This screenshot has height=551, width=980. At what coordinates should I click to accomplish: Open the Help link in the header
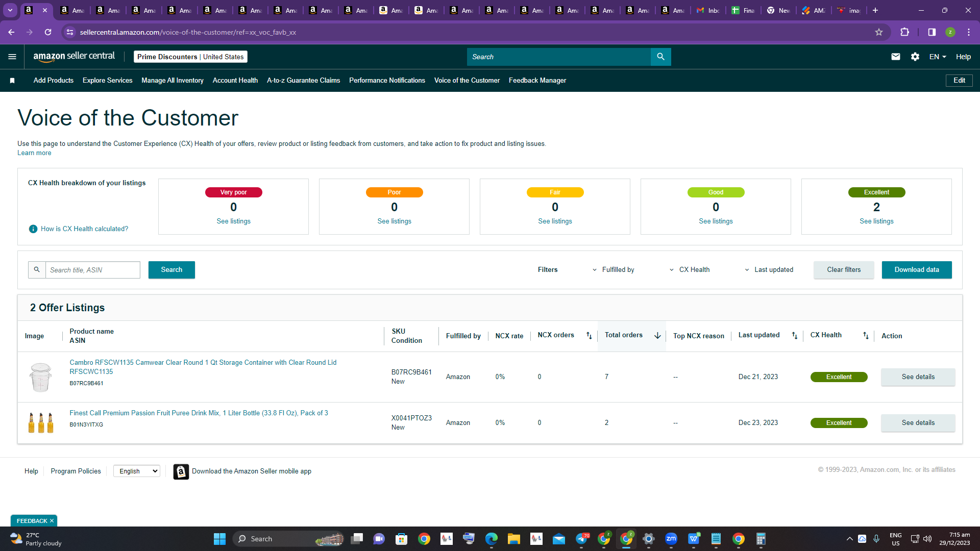click(963, 57)
